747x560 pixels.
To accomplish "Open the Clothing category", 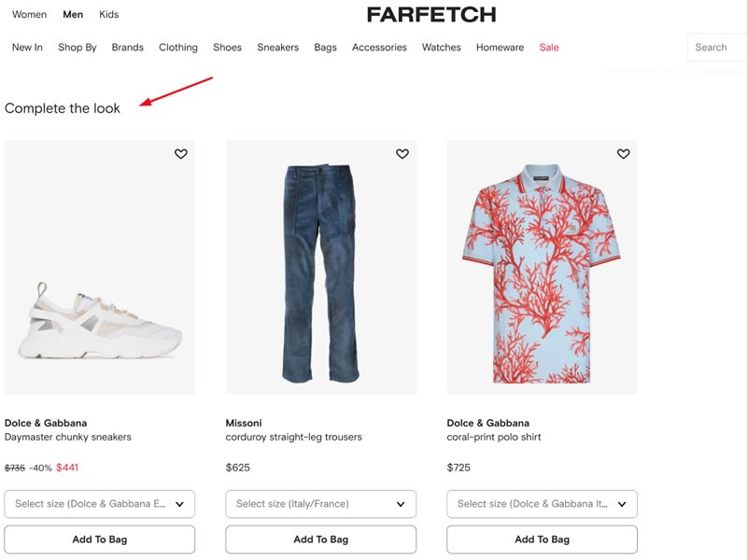I will pyautogui.click(x=177, y=47).
